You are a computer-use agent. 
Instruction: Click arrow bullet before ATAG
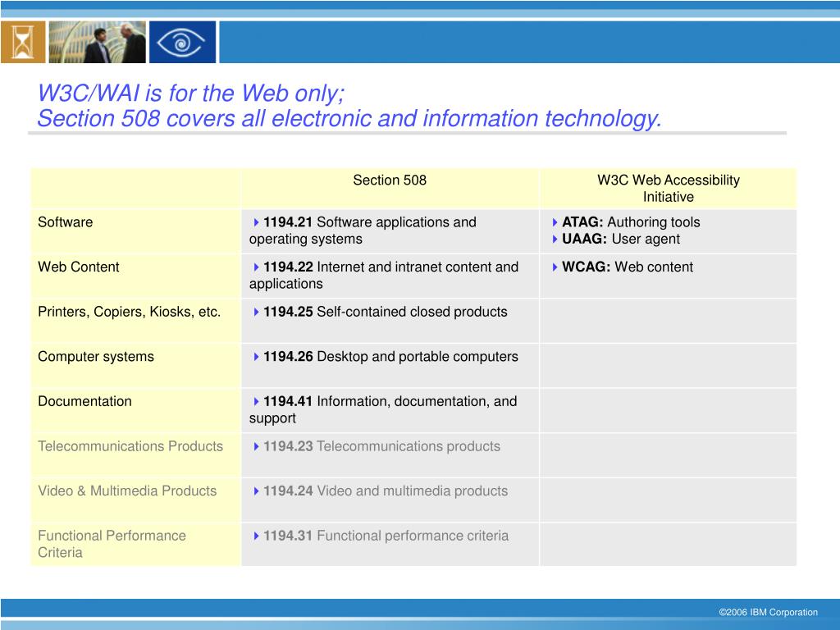(555, 222)
